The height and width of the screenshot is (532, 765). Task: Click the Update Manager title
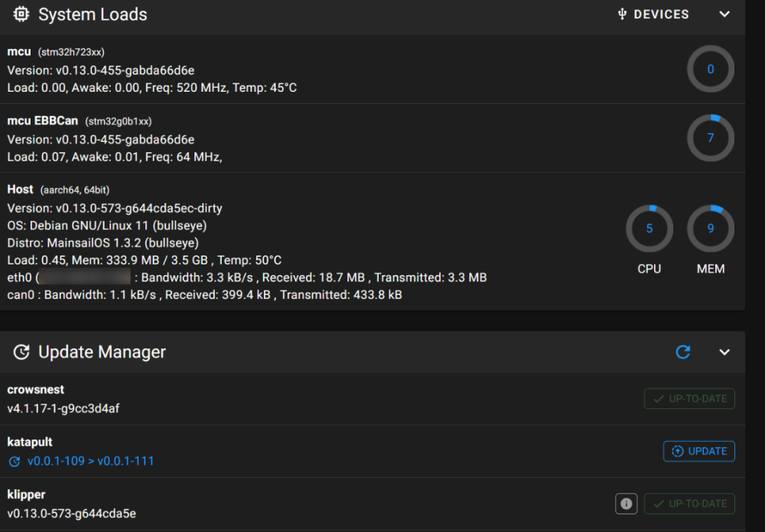[x=102, y=352]
